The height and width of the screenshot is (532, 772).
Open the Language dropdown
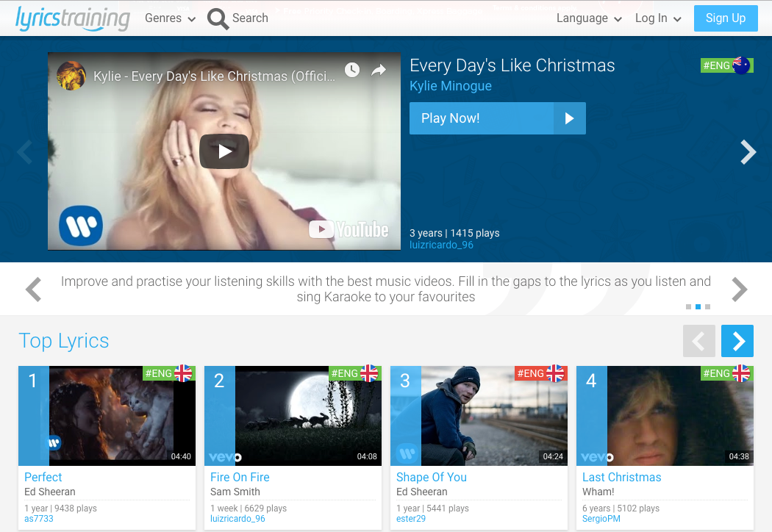coord(590,18)
